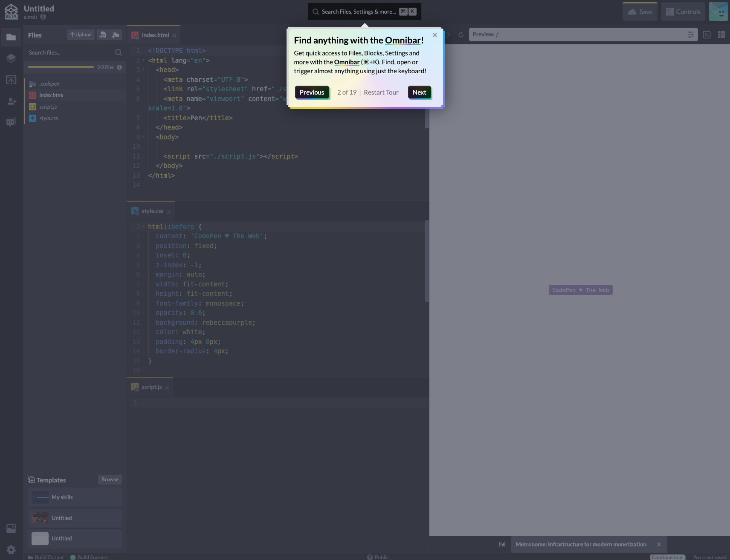Click the preview refresh icon
Viewport: 730px width, 560px height.
pos(461,35)
